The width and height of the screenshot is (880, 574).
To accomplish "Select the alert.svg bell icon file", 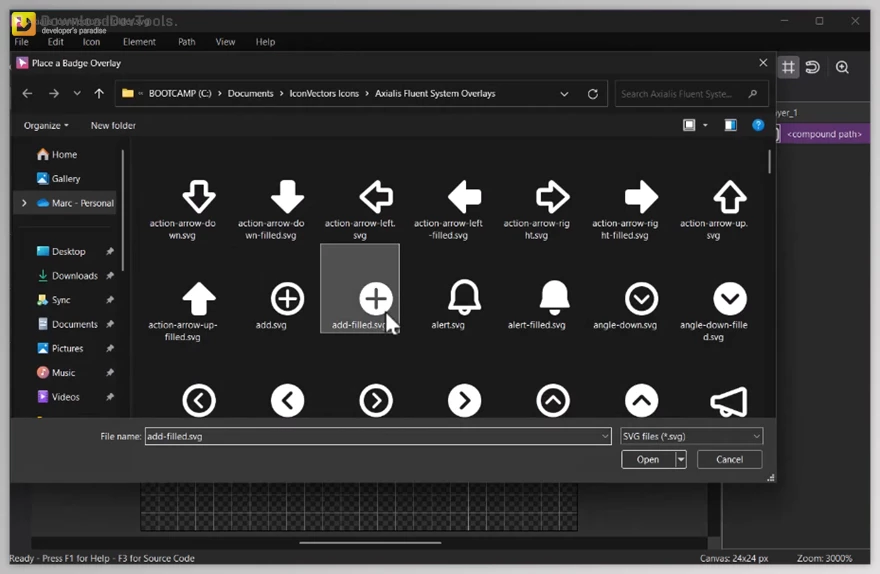I will click(464, 298).
